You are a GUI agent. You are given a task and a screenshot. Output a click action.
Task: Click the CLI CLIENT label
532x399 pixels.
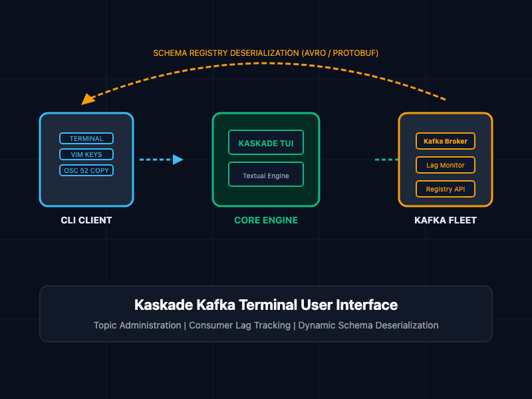86,220
